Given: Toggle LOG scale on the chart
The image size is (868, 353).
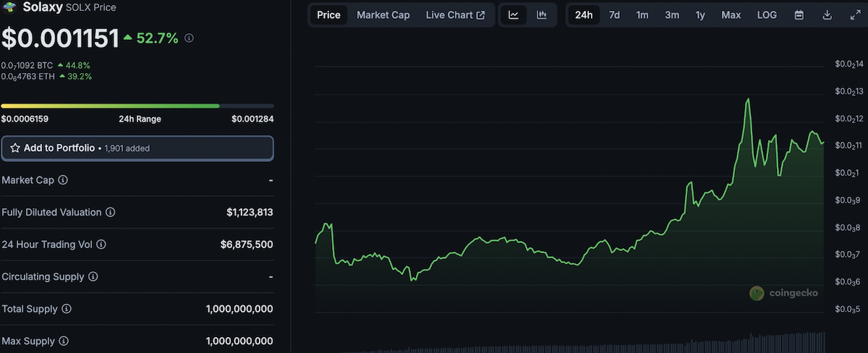Looking at the screenshot, I should click(x=767, y=15).
